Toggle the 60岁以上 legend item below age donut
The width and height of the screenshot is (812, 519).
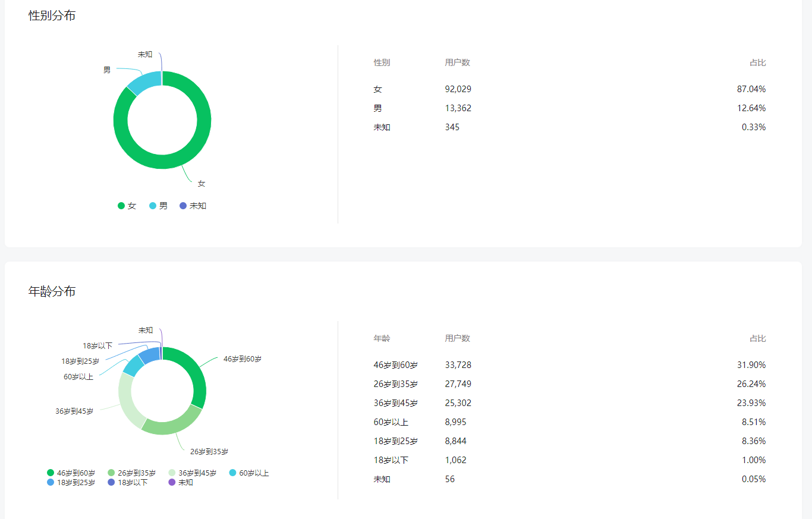249,473
